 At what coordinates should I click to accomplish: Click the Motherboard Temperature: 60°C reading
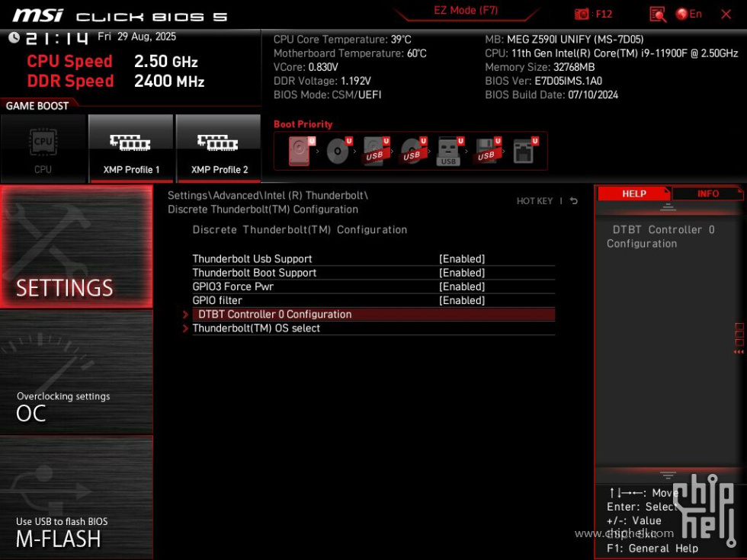(x=350, y=53)
